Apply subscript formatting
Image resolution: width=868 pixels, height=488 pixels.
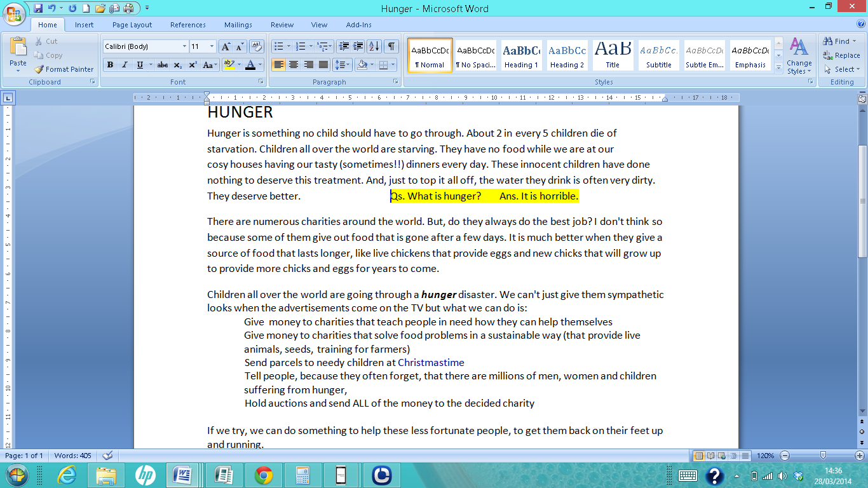coord(178,65)
